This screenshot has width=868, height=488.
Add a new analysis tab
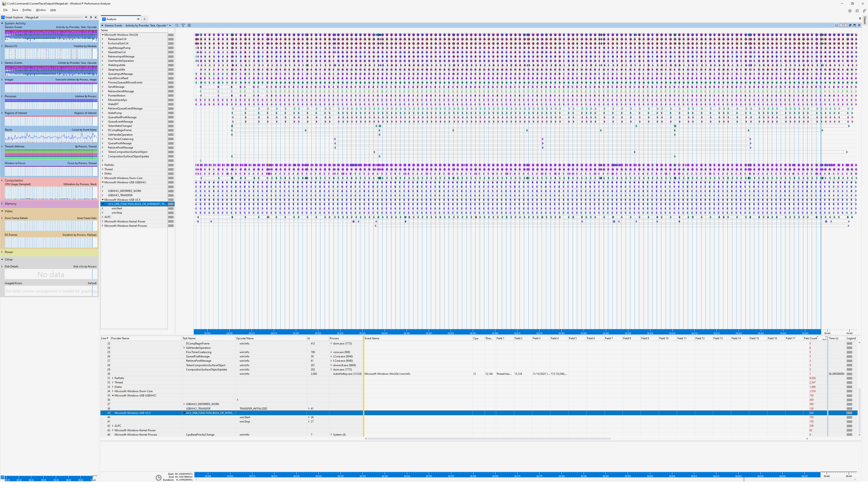145,19
